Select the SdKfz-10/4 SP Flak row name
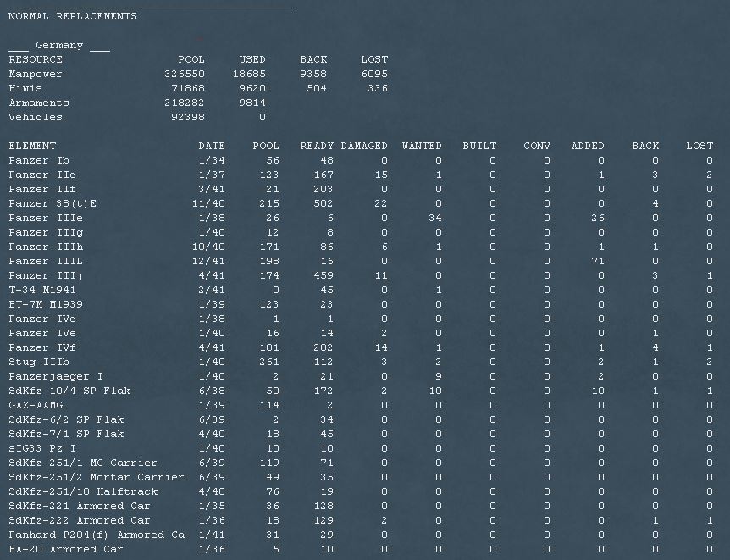The image size is (730, 560). click(x=69, y=391)
